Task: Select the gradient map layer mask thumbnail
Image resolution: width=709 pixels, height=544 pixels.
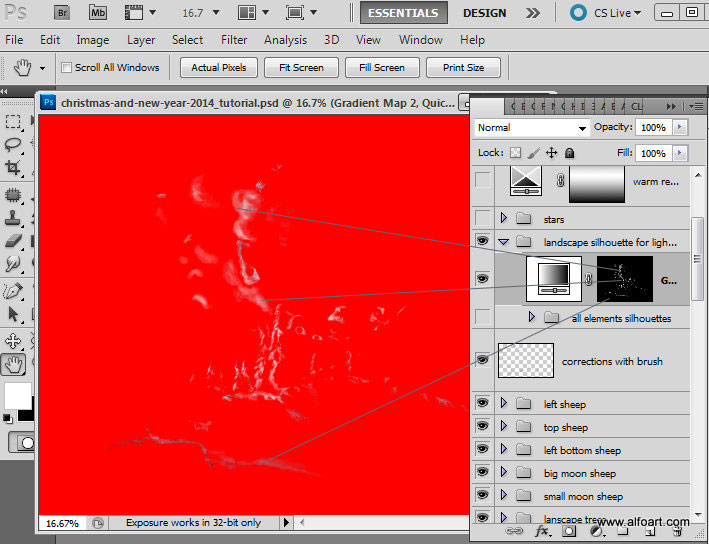Action: pyautogui.click(x=624, y=280)
